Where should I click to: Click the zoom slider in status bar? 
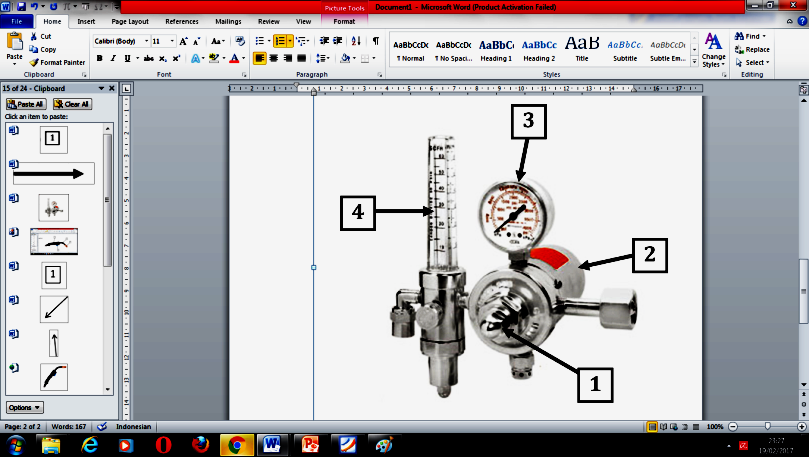[766, 426]
